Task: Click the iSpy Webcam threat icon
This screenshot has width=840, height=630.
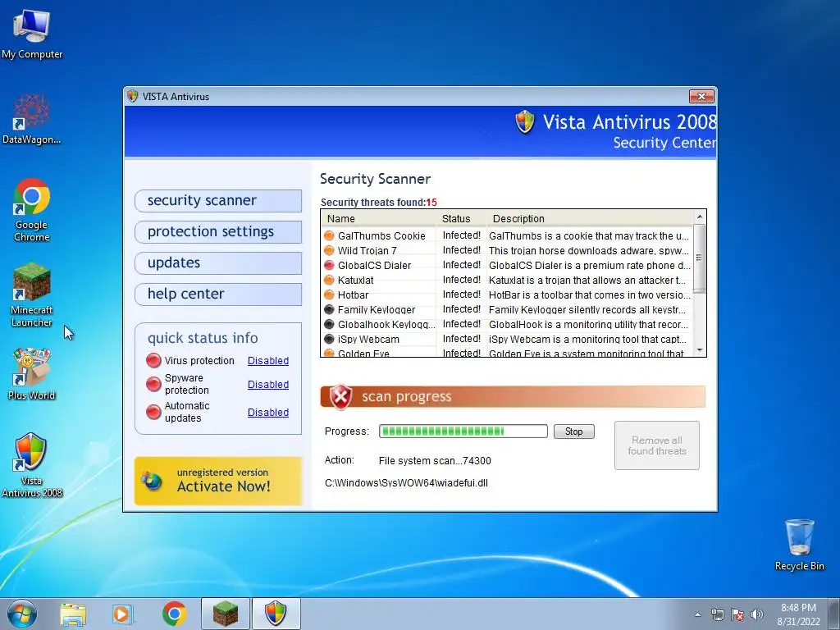Action: pyautogui.click(x=329, y=339)
